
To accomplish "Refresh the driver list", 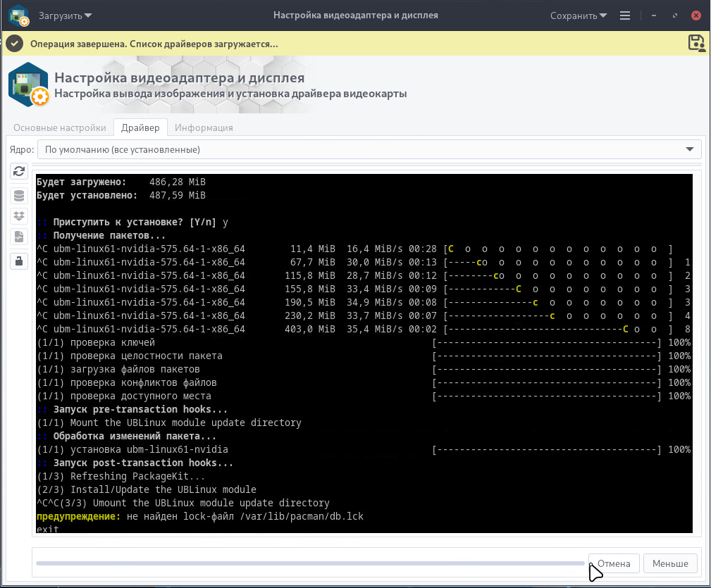I will (x=18, y=171).
